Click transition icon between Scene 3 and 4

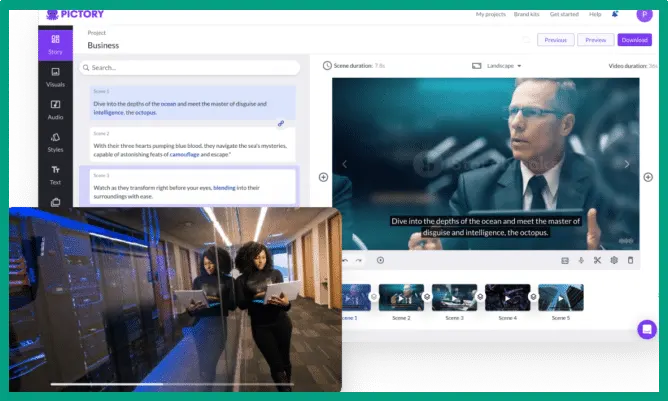480,297
